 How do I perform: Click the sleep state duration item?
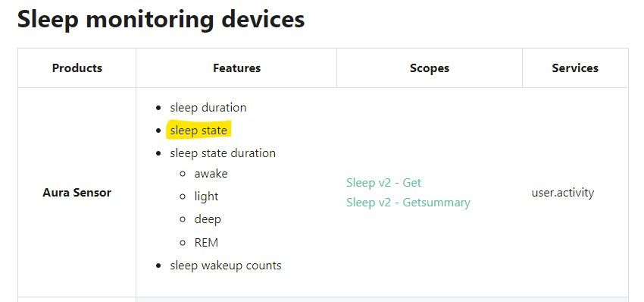click(223, 153)
